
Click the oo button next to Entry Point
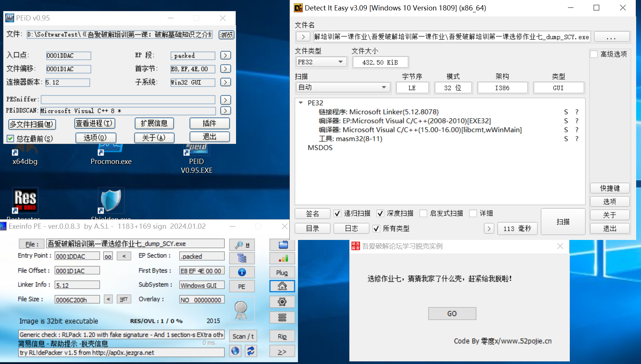point(108,256)
